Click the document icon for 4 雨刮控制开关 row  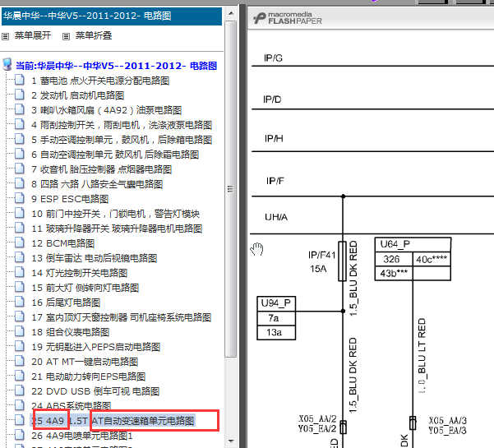pyautogui.click(x=20, y=124)
